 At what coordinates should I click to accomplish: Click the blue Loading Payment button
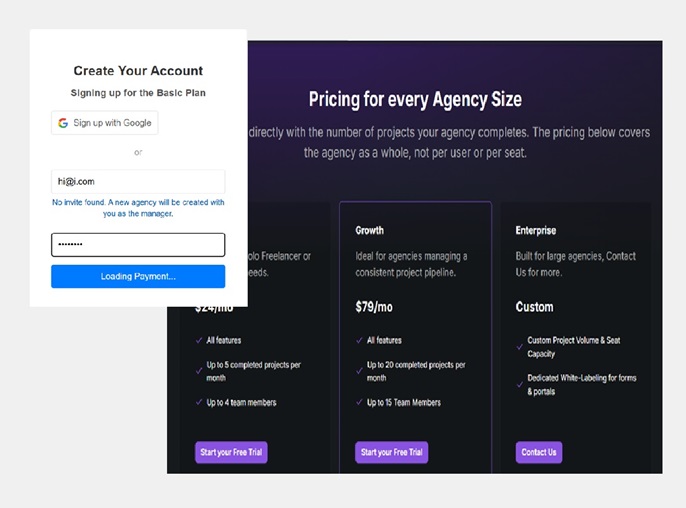pos(138,276)
